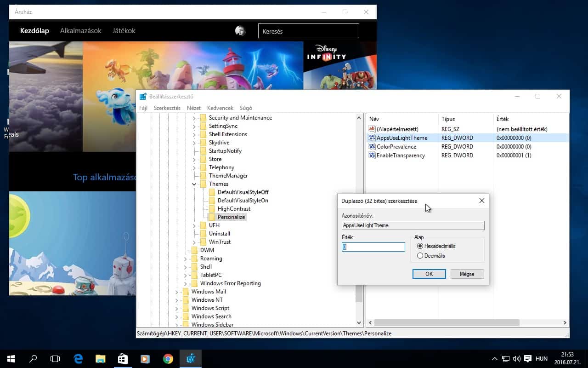Viewport: 588px width, 368px height.
Task: Open Játékok tab in Áruház
Action: (x=124, y=31)
